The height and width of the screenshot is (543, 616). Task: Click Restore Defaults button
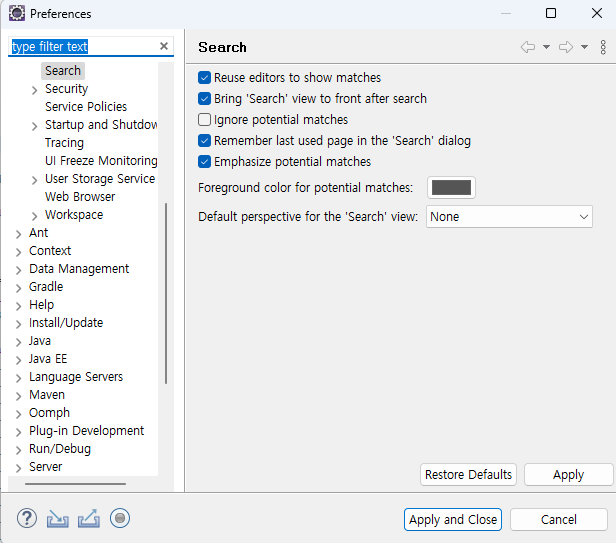468,475
